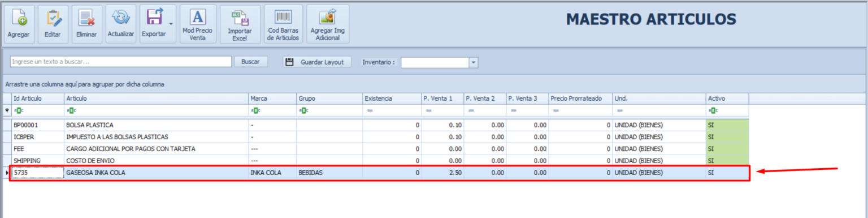Screen dimensions: 868x218
Task: Click Agregar Img Adicional icon
Action: (x=328, y=24)
